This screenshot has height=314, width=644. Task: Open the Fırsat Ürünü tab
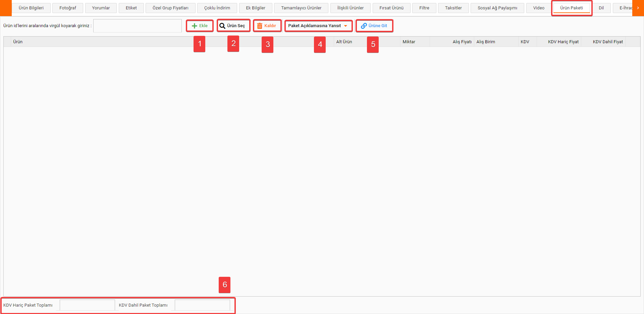coord(391,8)
